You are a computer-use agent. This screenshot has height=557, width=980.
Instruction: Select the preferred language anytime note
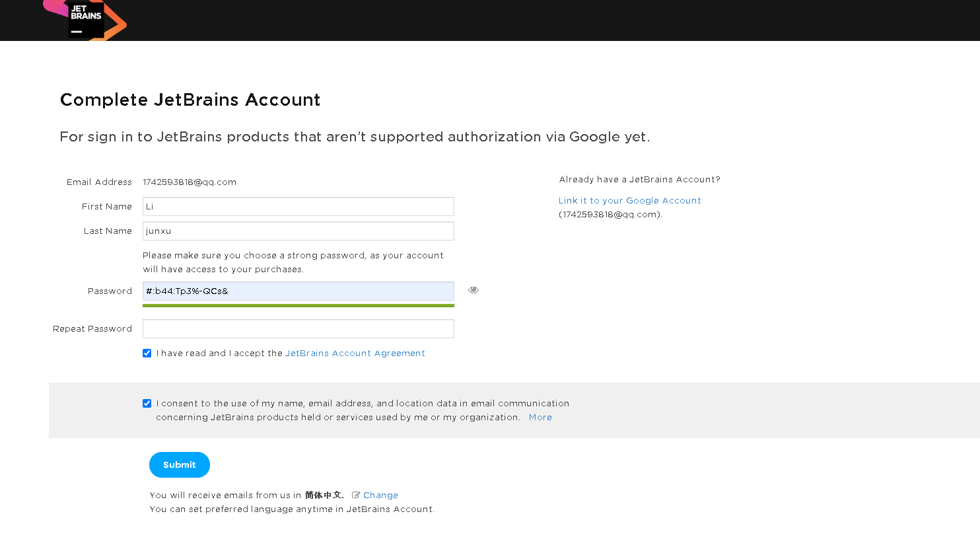(x=292, y=509)
